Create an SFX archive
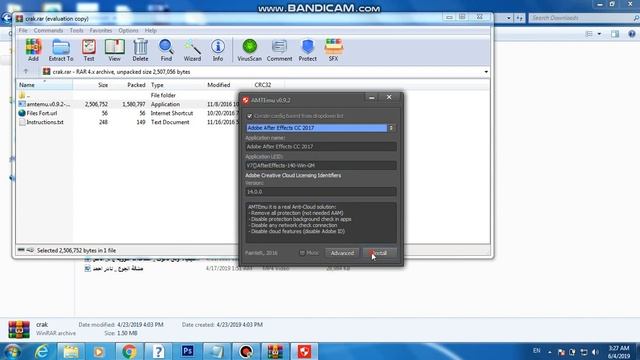640x360 pixels. click(333, 50)
